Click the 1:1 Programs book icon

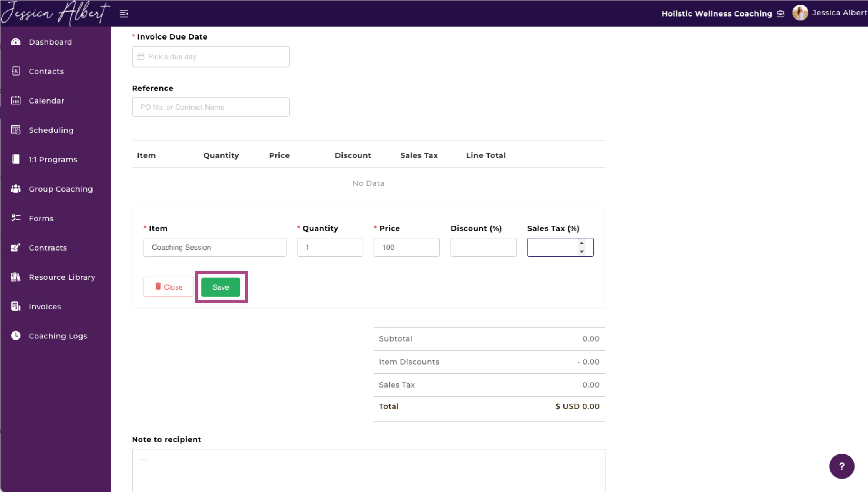(x=16, y=159)
